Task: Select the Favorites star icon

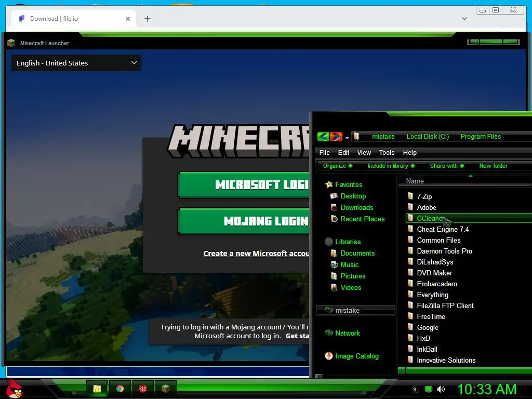Action: tap(329, 184)
